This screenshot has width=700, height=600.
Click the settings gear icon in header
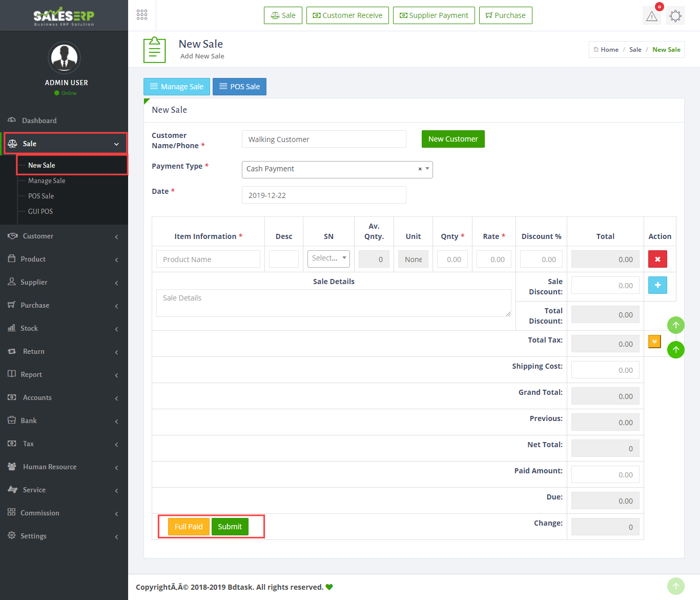(x=675, y=16)
